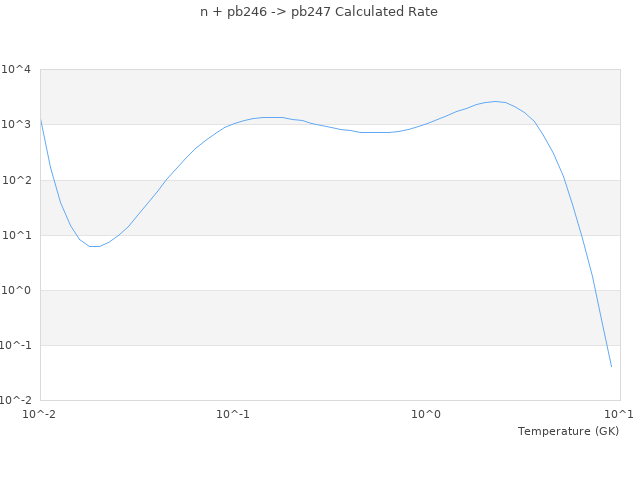Select the 10^0 y-axis tick label
Screen dimensions: 640x480
(x=16, y=290)
